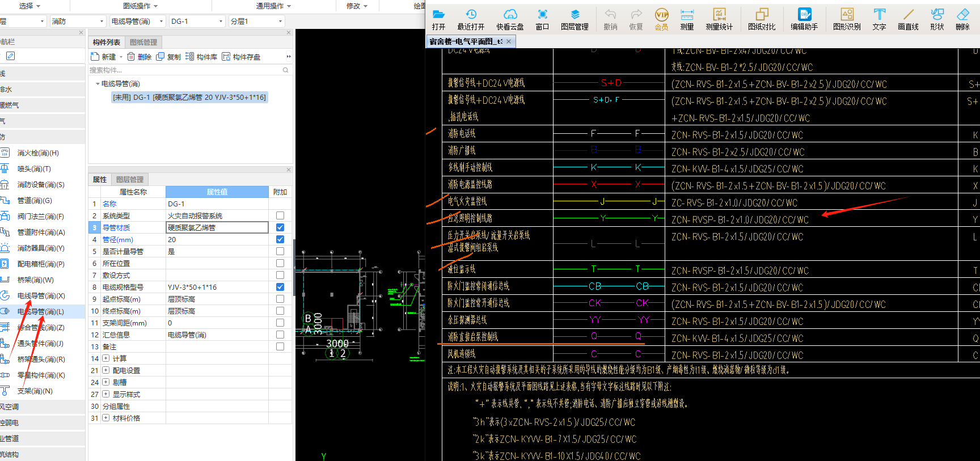980x461 pixels.
Task: Click 新建 new component button
Action: pyautogui.click(x=104, y=57)
